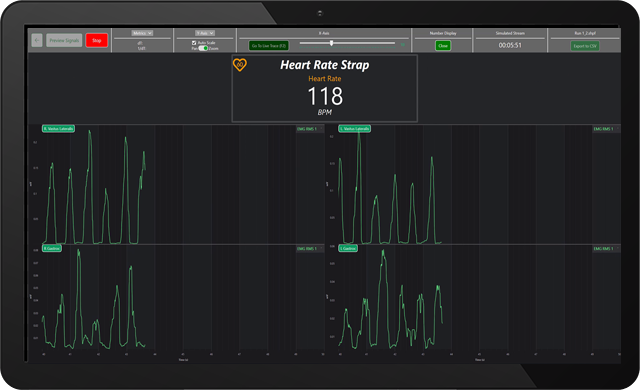The width and height of the screenshot is (640, 390).
Task: Click the R Gastroc channel label
Action: 52,248
